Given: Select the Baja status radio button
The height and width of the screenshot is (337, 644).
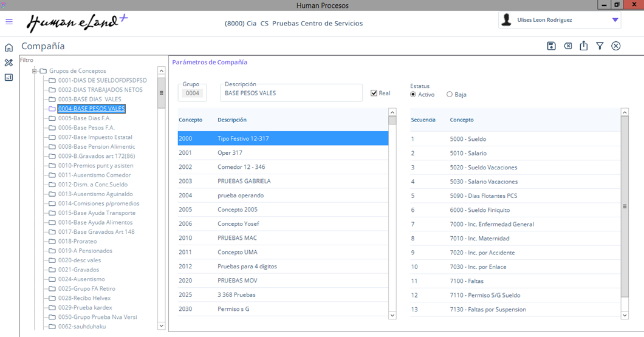Looking at the screenshot, I should [x=450, y=95].
